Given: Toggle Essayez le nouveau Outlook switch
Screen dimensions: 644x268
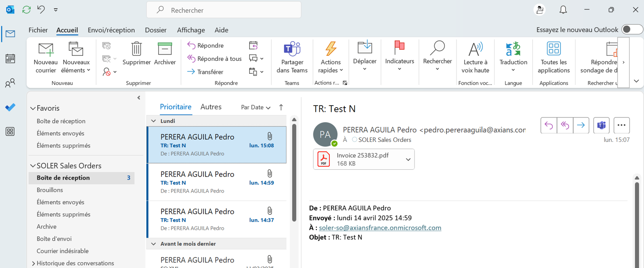Looking at the screenshot, I should [x=632, y=30].
